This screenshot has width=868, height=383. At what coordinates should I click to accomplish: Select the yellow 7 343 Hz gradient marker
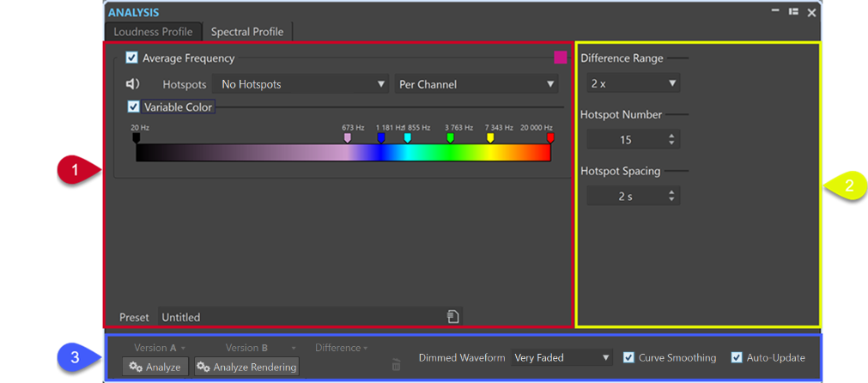pyautogui.click(x=490, y=137)
